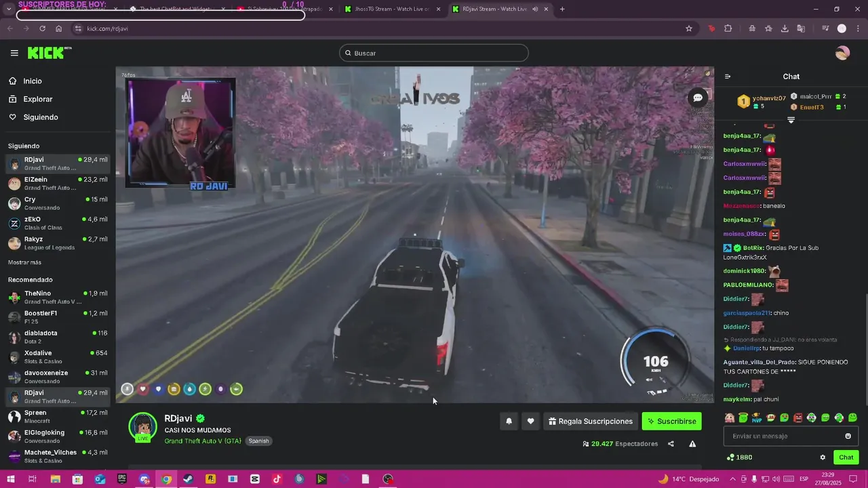
Task: Click the streamer avatar with LIVE badge
Action: [142, 427]
